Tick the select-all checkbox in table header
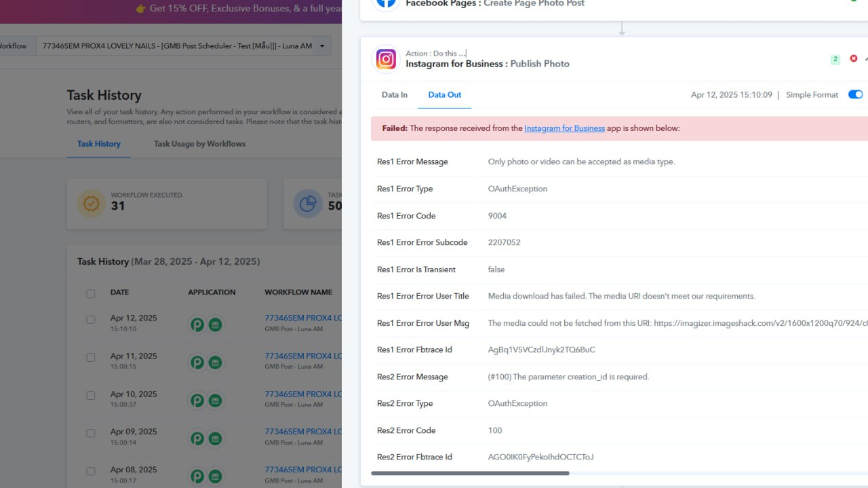 point(91,294)
